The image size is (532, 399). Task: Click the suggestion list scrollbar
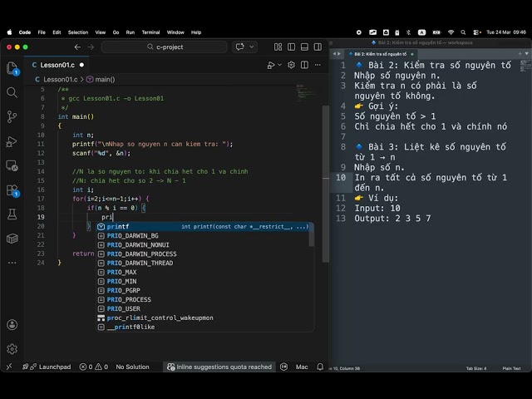point(311,234)
